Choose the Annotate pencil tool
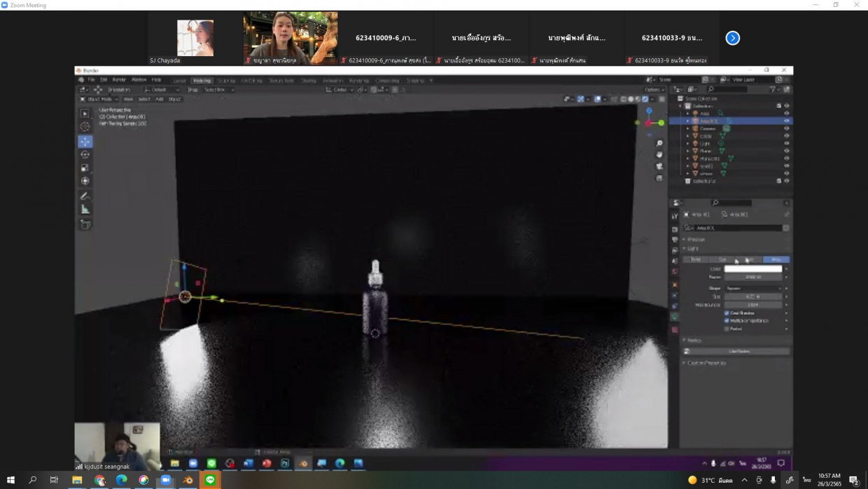 (85, 196)
